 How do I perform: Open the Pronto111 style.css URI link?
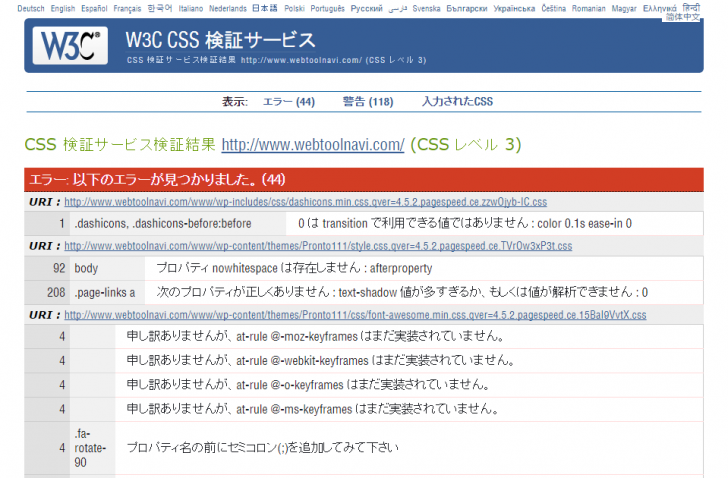click(x=318, y=245)
